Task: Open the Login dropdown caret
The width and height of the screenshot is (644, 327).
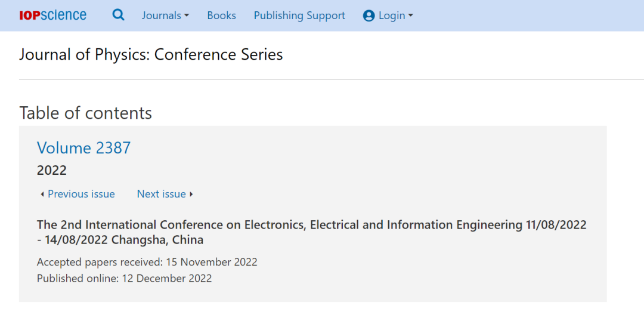Action: 410,16
